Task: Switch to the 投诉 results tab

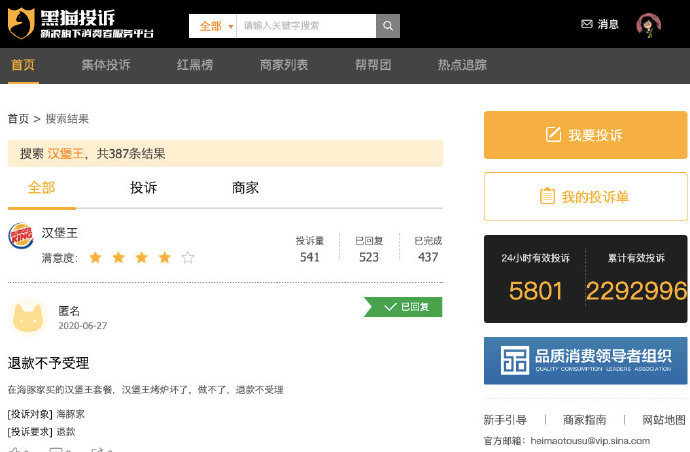Action: [x=143, y=188]
